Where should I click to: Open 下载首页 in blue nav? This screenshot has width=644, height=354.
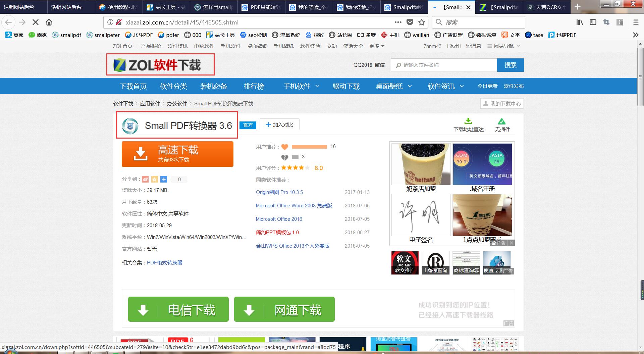pyautogui.click(x=133, y=86)
